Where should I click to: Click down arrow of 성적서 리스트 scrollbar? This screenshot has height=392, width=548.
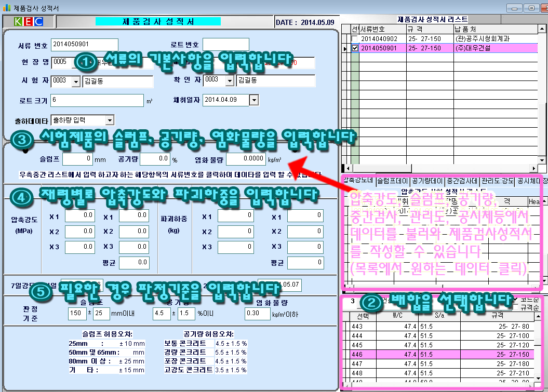(x=542, y=160)
